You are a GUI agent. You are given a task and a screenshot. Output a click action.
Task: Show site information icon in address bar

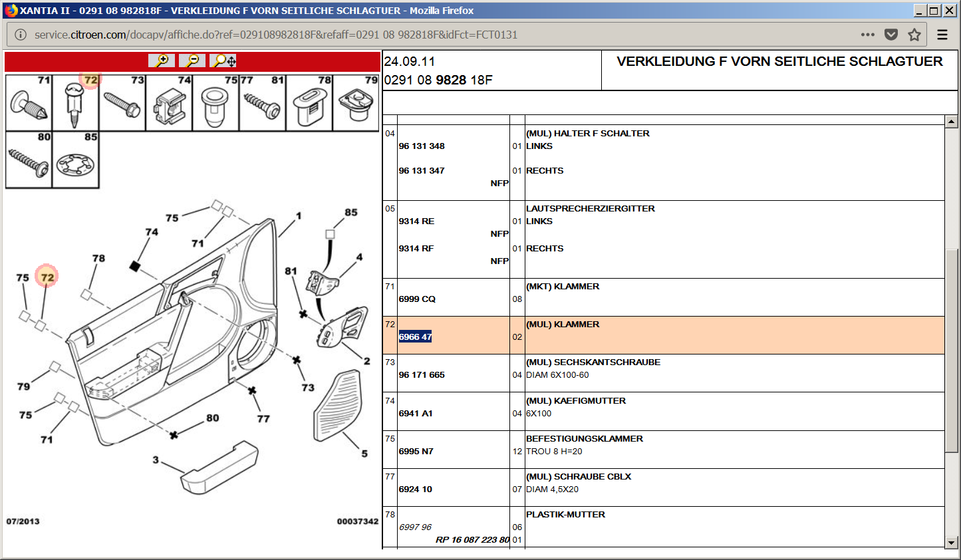tap(21, 35)
